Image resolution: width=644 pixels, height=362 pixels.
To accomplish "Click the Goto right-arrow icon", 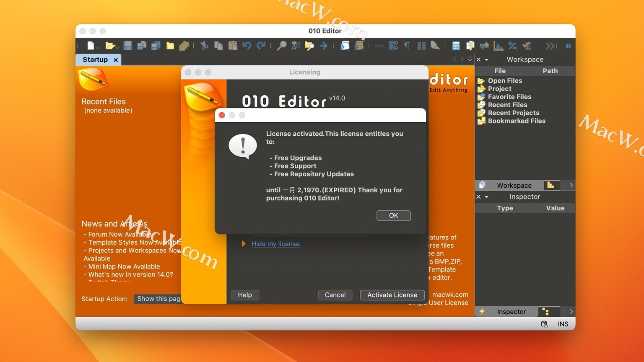I will pos(323,46).
